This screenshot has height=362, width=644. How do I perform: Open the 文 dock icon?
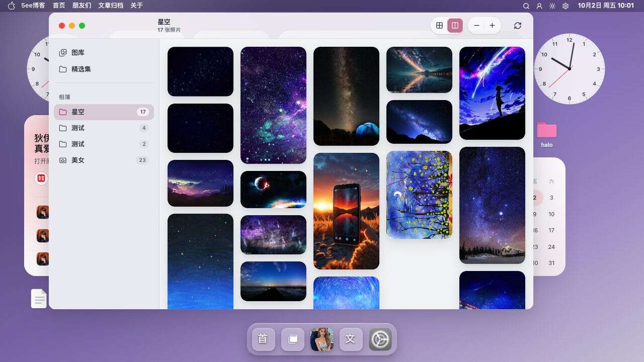(x=351, y=339)
